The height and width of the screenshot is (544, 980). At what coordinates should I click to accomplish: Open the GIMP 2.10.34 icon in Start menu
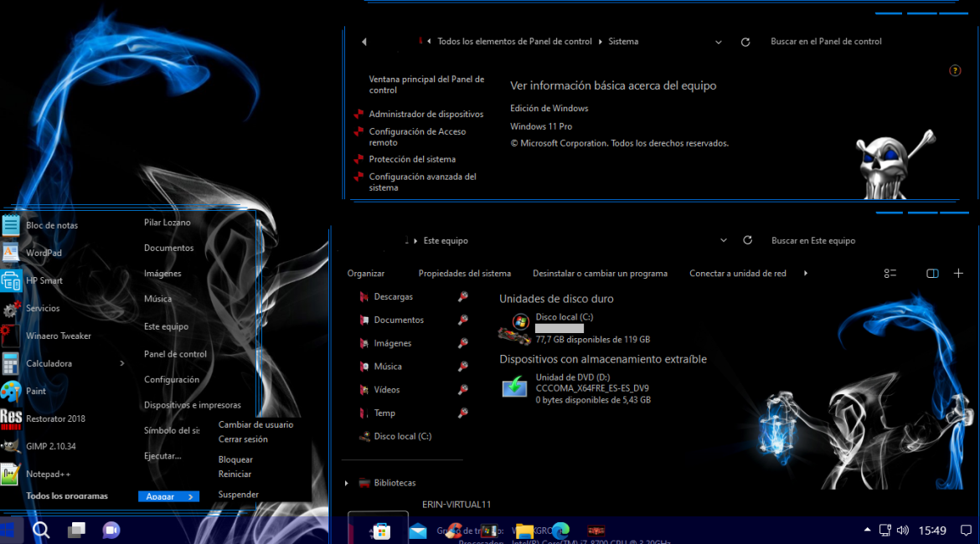[x=11, y=446]
